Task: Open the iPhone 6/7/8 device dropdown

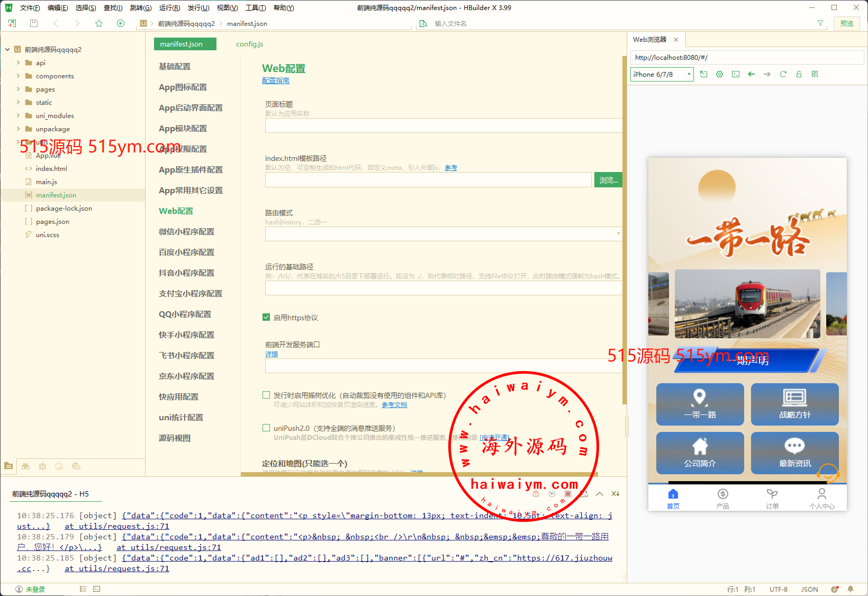Action: coord(662,74)
